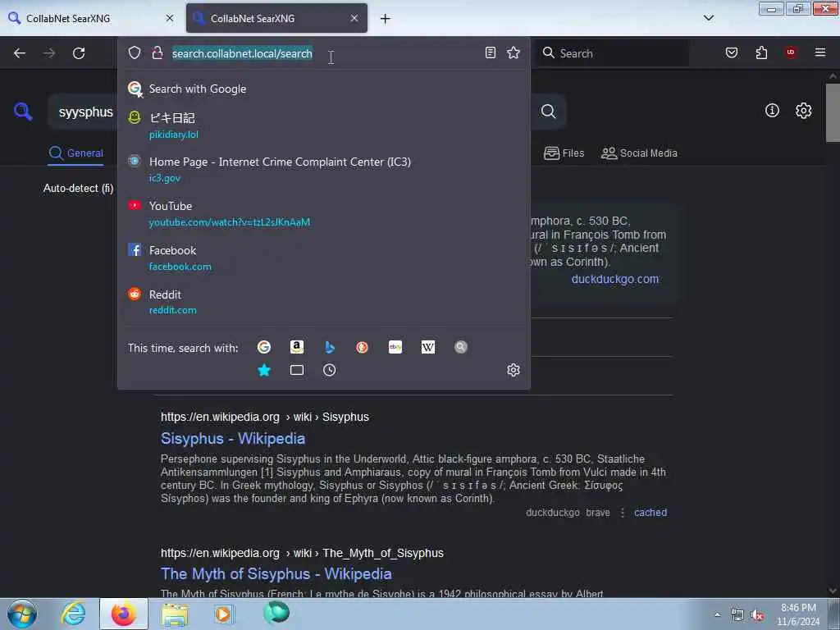This screenshot has height=630, width=840.
Task: Click the Firefox search box
Action: (x=613, y=53)
